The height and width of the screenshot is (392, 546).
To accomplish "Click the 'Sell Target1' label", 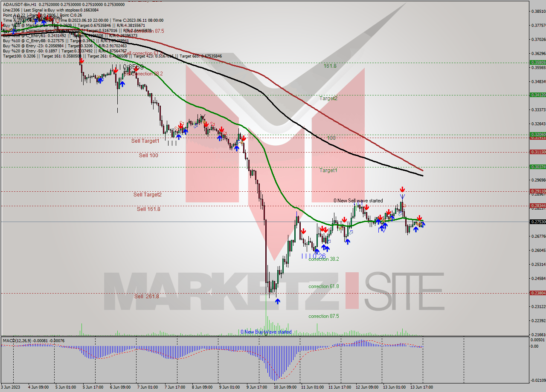I will [x=145, y=141].
